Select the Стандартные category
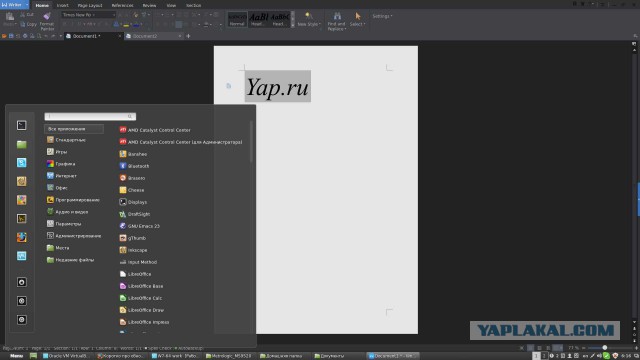640x360 pixels. (x=66, y=140)
